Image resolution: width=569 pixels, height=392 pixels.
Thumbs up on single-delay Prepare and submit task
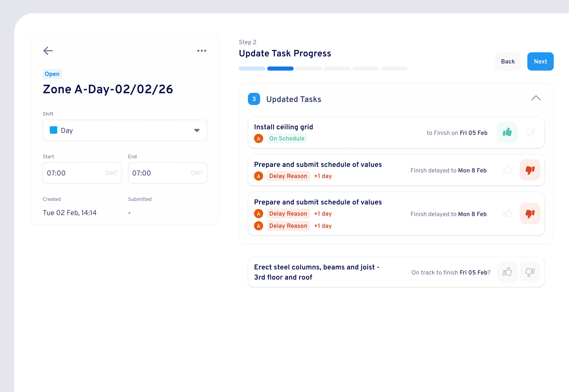click(x=507, y=170)
